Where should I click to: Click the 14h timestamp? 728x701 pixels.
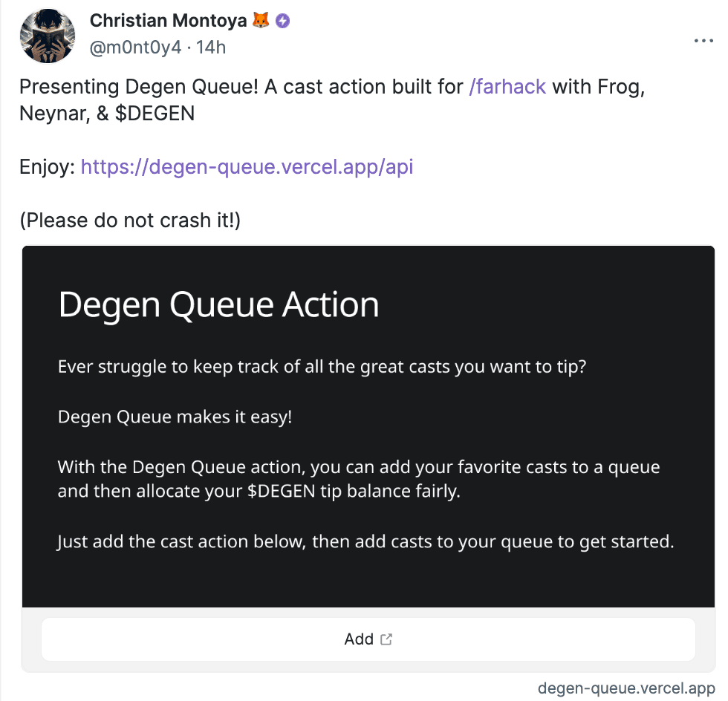pyautogui.click(x=211, y=48)
